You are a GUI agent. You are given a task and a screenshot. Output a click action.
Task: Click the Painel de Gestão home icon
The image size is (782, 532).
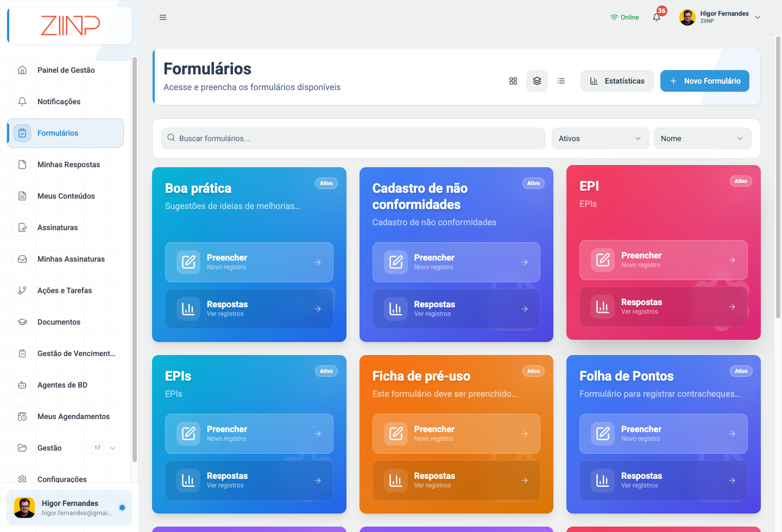[22, 70]
